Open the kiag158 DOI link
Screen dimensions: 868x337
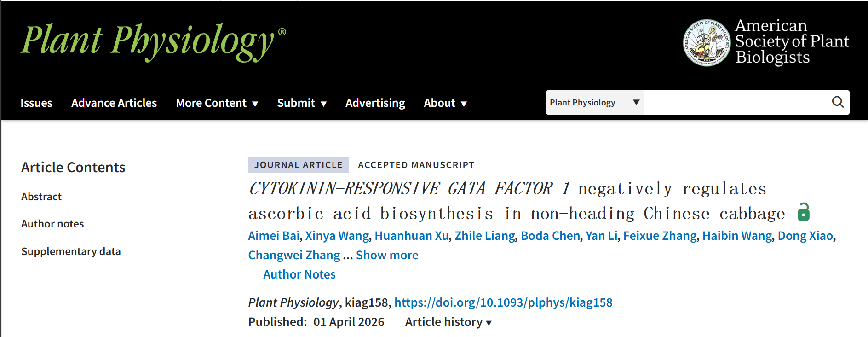pyautogui.click(x=503, y=302)
